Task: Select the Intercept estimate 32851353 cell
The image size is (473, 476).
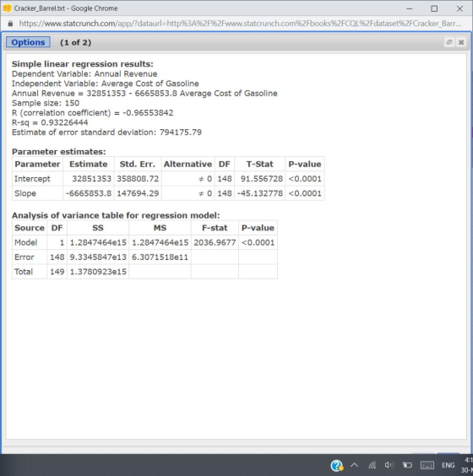Action: pos(89,179)
